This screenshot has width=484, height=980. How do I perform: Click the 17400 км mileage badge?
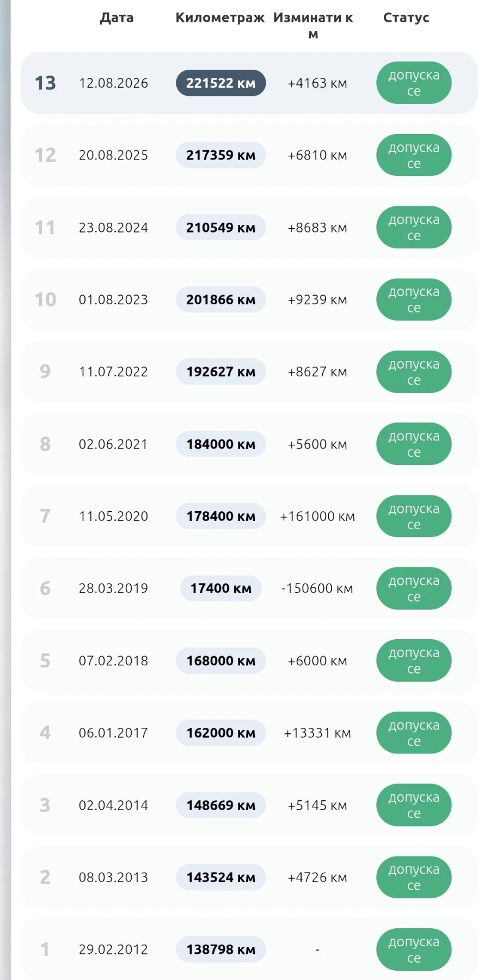point(220,588)
